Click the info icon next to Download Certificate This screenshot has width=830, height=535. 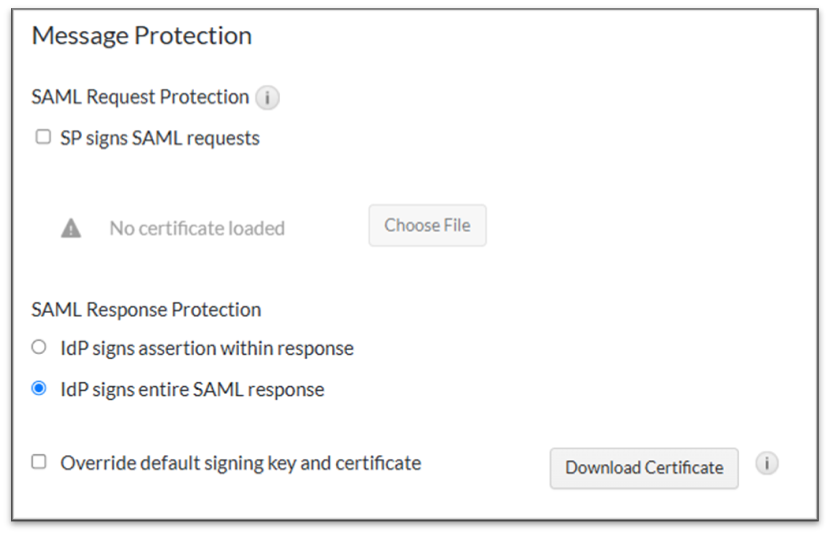pos(767,464)
